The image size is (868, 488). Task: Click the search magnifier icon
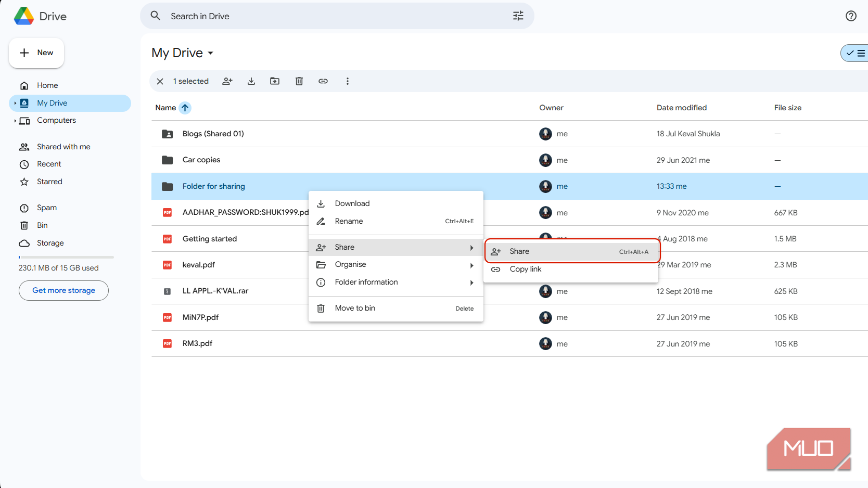click(155, 16)
